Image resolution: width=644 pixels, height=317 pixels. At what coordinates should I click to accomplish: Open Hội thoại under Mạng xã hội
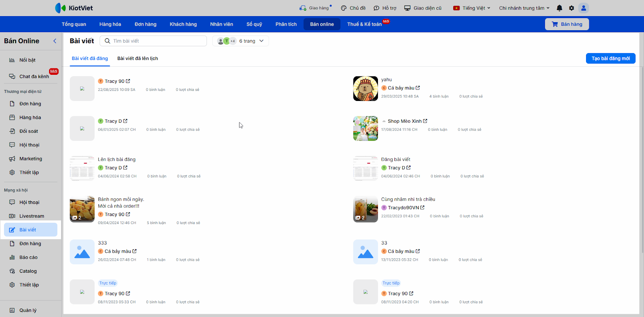pos(31,202)
